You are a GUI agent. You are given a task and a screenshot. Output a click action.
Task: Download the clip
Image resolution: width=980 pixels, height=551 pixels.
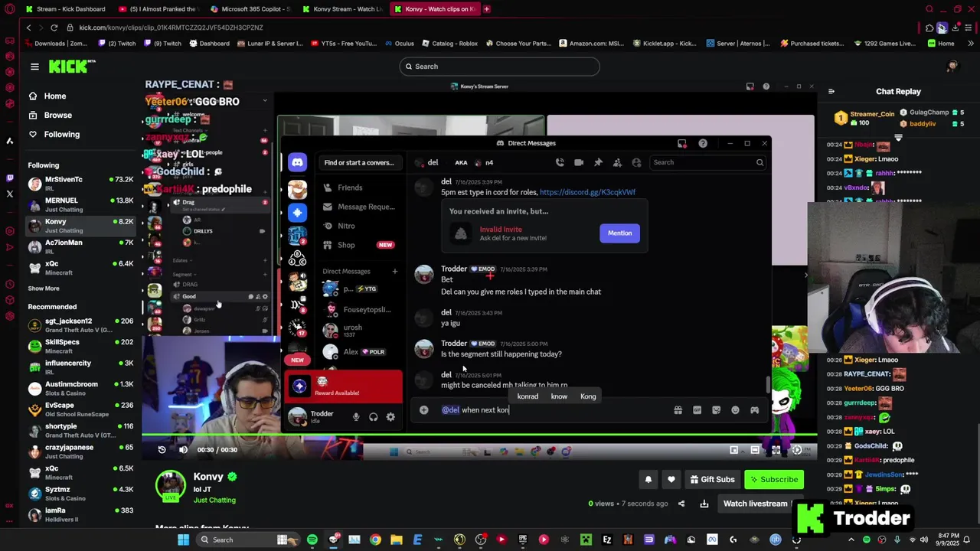click(704, 504)
